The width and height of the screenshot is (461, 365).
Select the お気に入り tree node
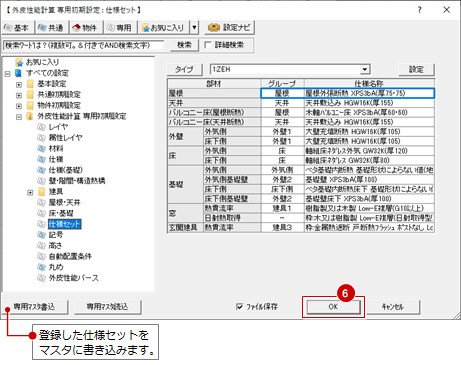click(x=42, y=62)
